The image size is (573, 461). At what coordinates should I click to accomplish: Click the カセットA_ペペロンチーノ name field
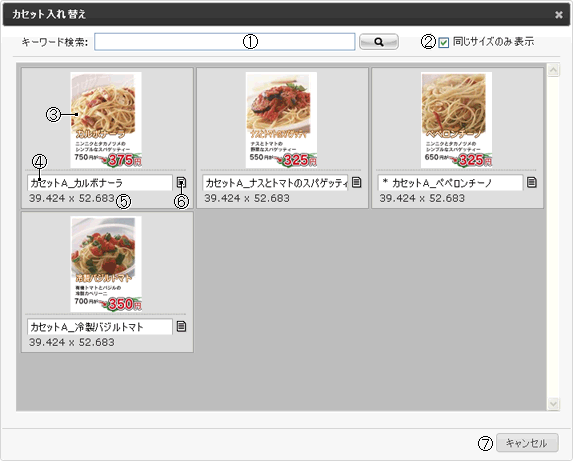coord(450,183)
